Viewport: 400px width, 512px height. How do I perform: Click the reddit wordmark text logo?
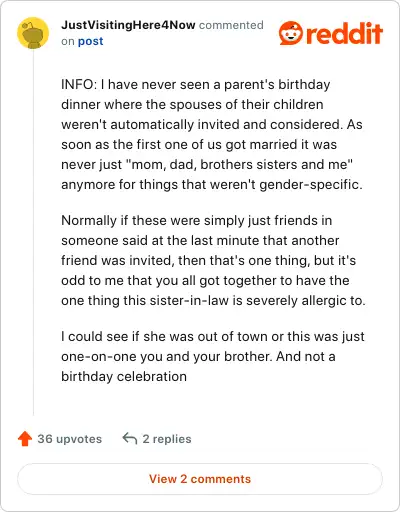click(344, 34)
